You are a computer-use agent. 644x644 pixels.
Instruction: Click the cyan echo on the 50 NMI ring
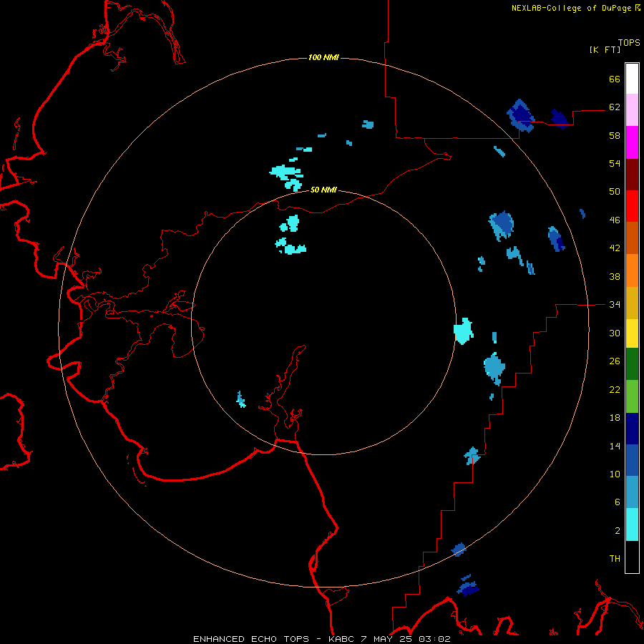pos(463,331)
